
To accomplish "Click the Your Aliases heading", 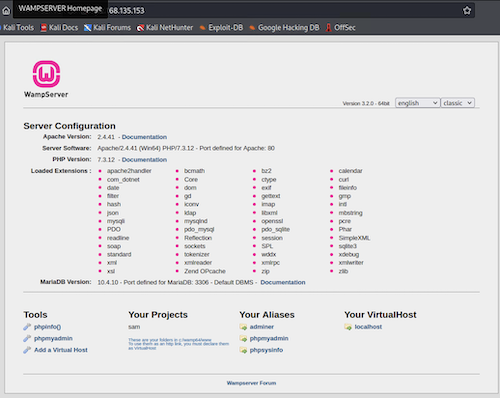I will (x=267, y=315).
